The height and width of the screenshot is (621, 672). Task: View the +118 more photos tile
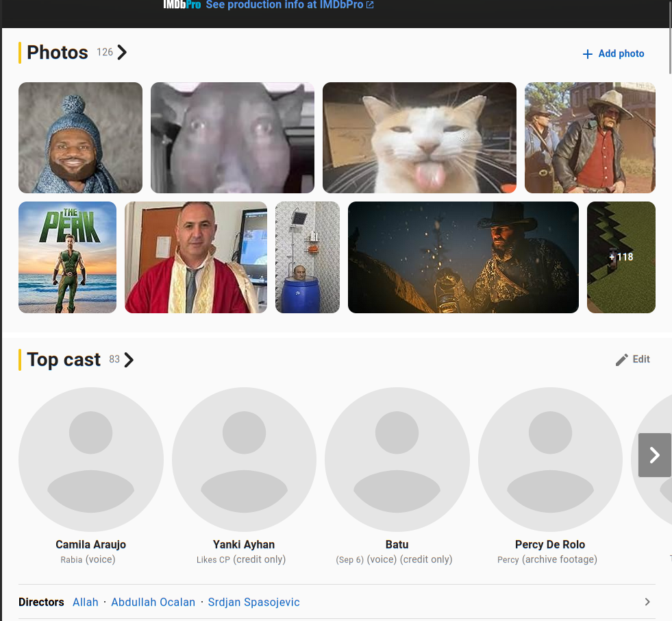(621, 257)
